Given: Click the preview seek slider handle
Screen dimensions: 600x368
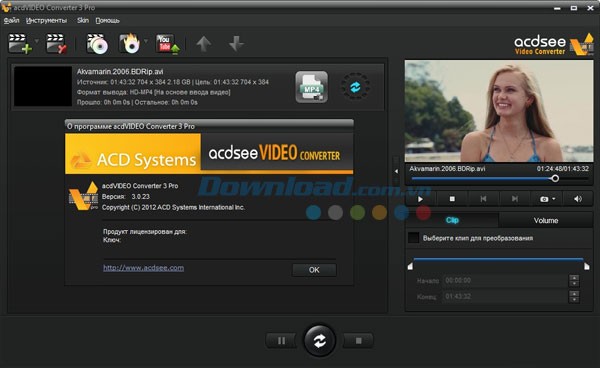Looking at the screenshot, I should (555, 178).
